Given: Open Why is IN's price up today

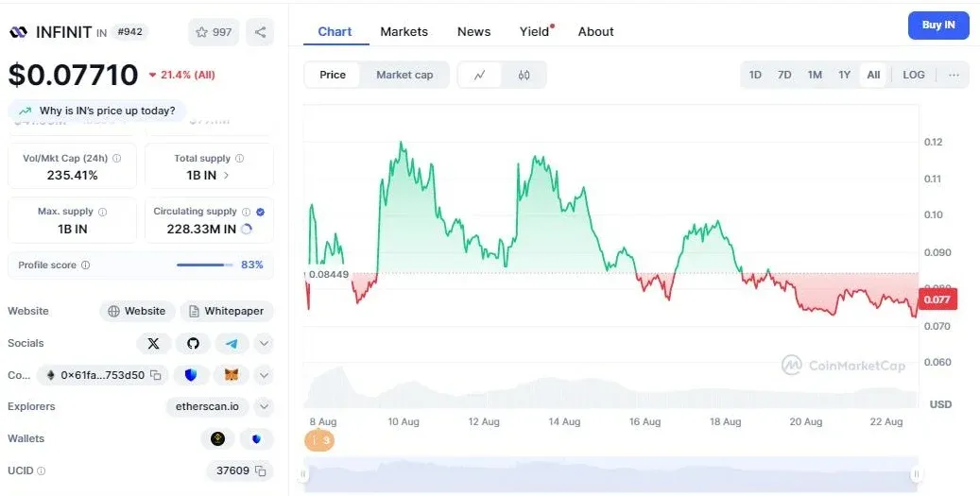Looking at the screenshot, I should [x=97, y=111].
